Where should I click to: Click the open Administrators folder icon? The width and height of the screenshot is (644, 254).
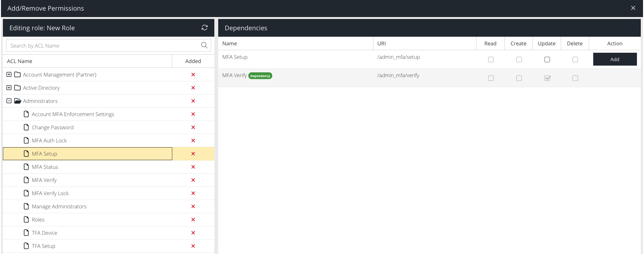(18, 101)
